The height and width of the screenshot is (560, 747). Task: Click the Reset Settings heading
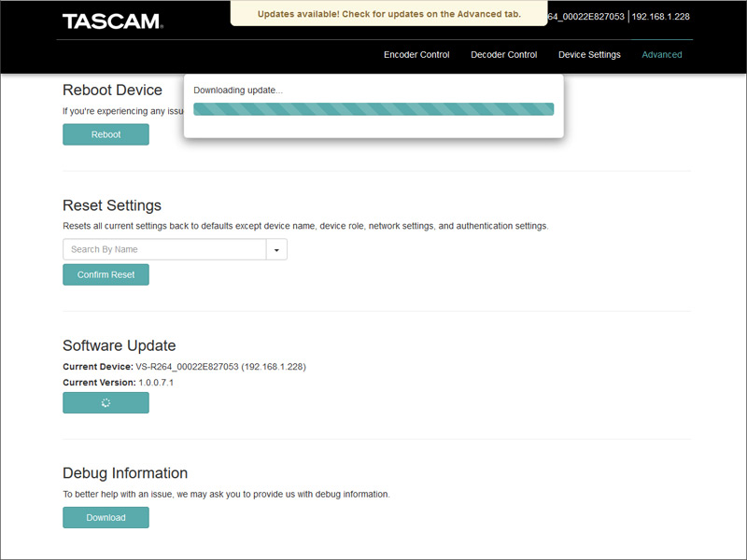(112, 205)
